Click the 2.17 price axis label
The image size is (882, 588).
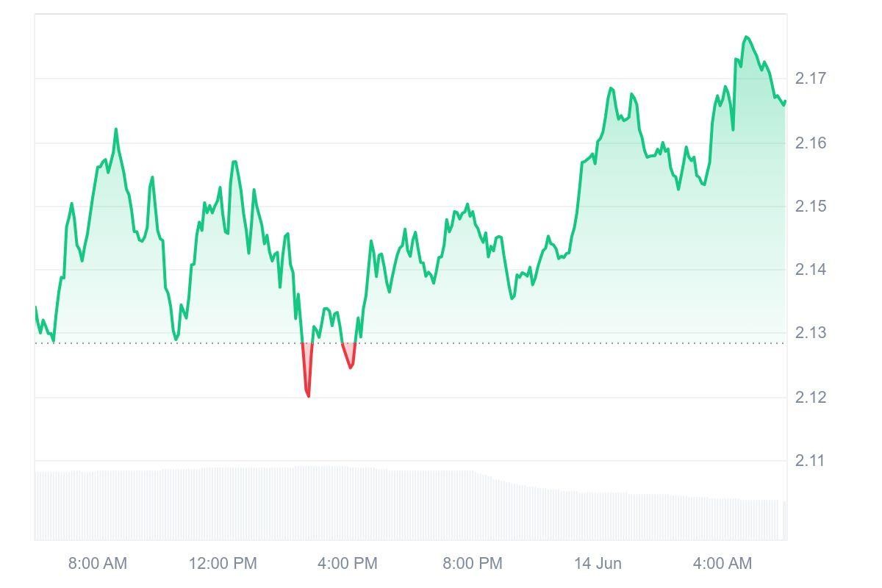click(x=811, y=78)
